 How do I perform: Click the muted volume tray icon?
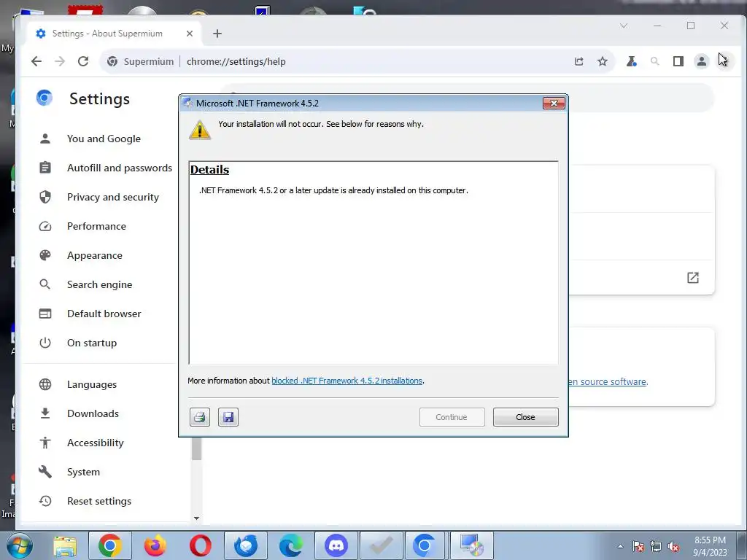[673, 546]
